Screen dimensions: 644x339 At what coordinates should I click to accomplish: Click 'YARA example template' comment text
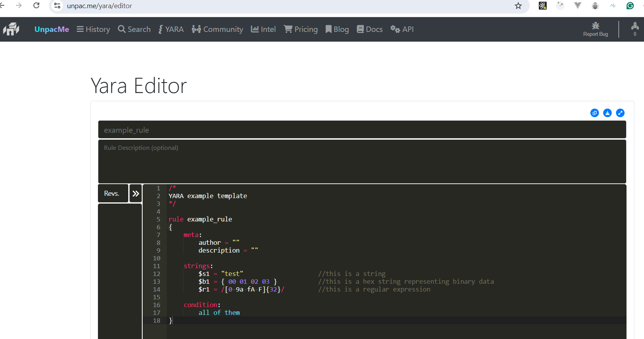[208, 196]
